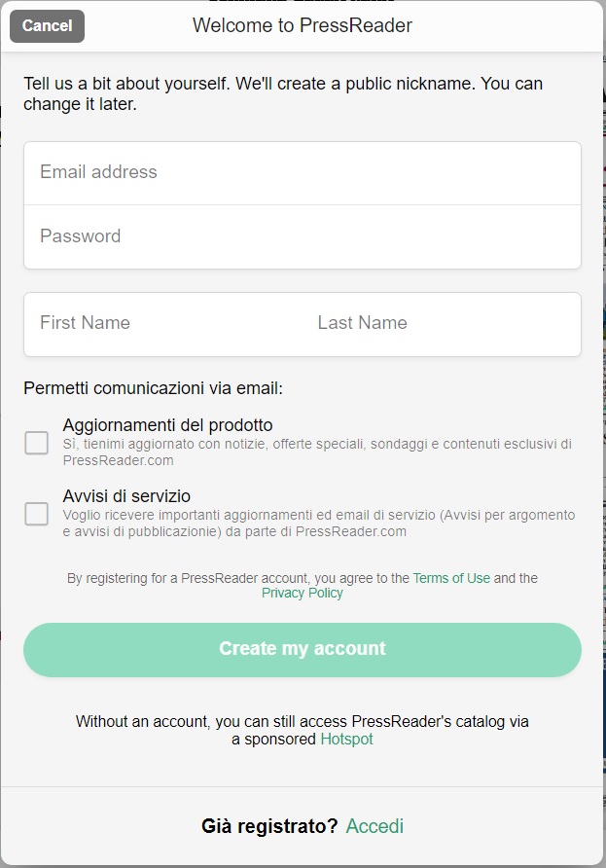
Task: Click the 'Permetti comunicazioni via email' heading
Action: click(153, 388)
